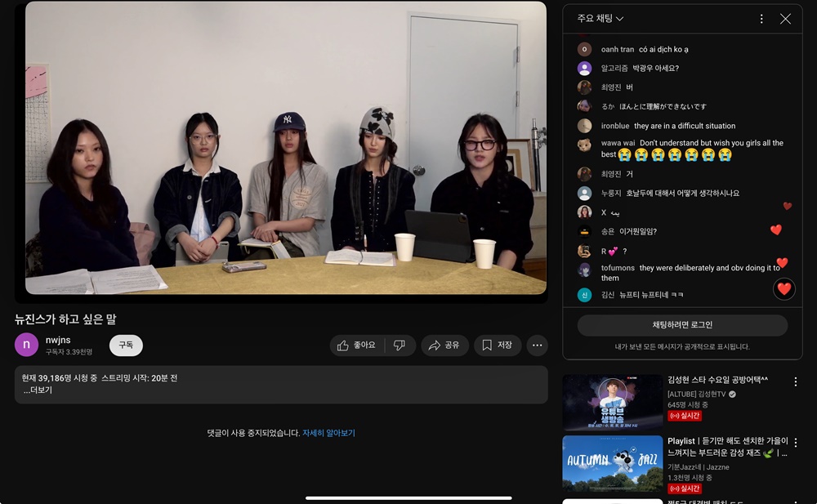
Task: Click 채팅하려면 로그인 button
Action: [682, 325]
